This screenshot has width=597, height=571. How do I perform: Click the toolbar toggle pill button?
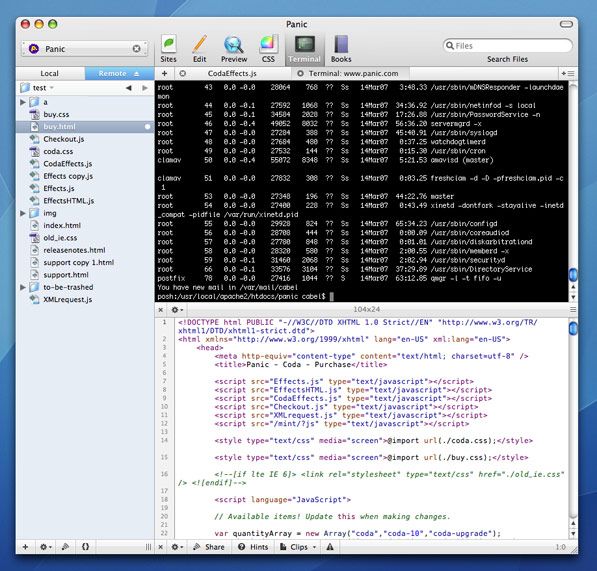click(566, 24)
